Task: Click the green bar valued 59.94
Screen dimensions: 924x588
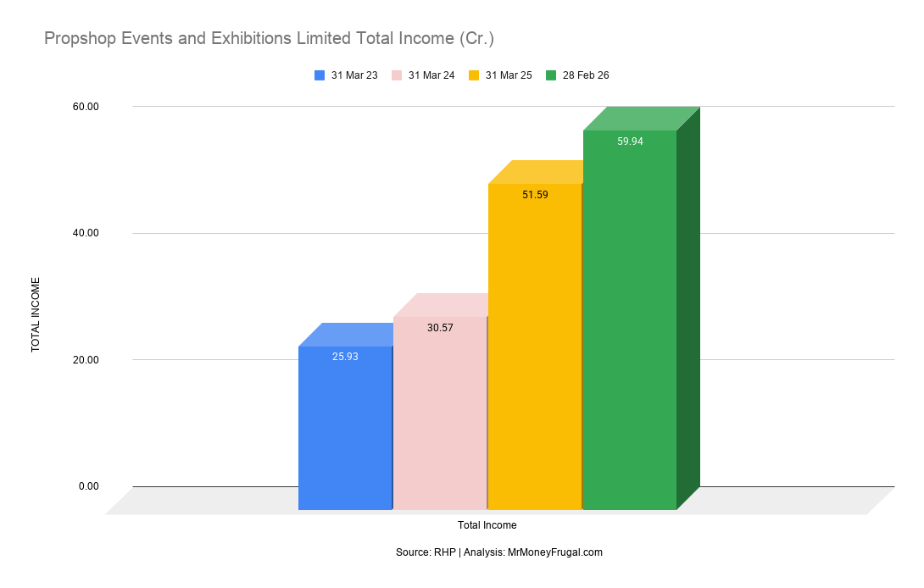Action: click(630, 320)
